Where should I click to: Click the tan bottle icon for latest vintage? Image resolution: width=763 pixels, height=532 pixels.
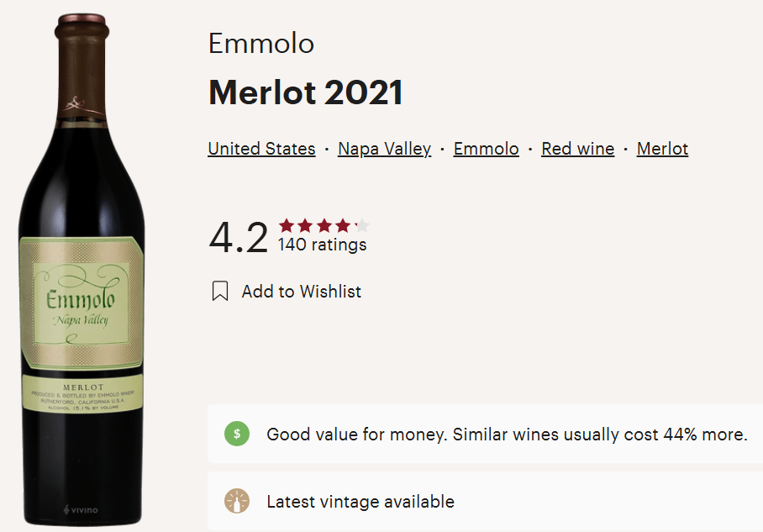237,502
